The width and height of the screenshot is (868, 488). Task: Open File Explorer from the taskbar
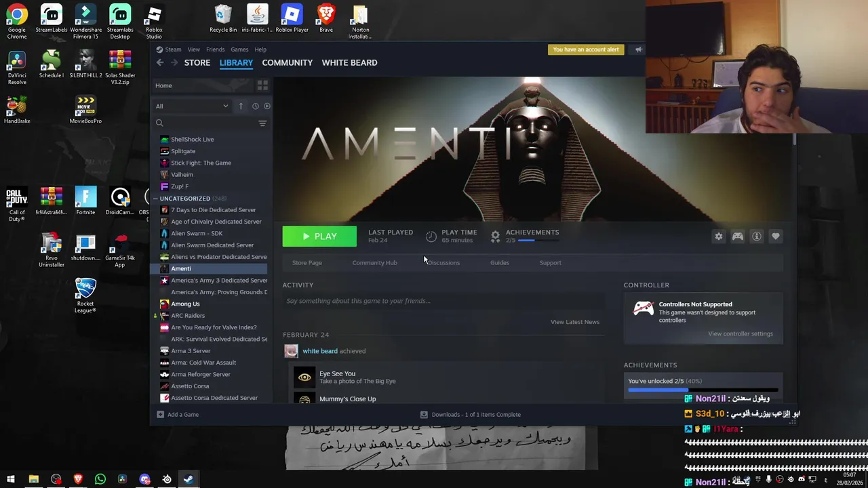pos(33,479)
